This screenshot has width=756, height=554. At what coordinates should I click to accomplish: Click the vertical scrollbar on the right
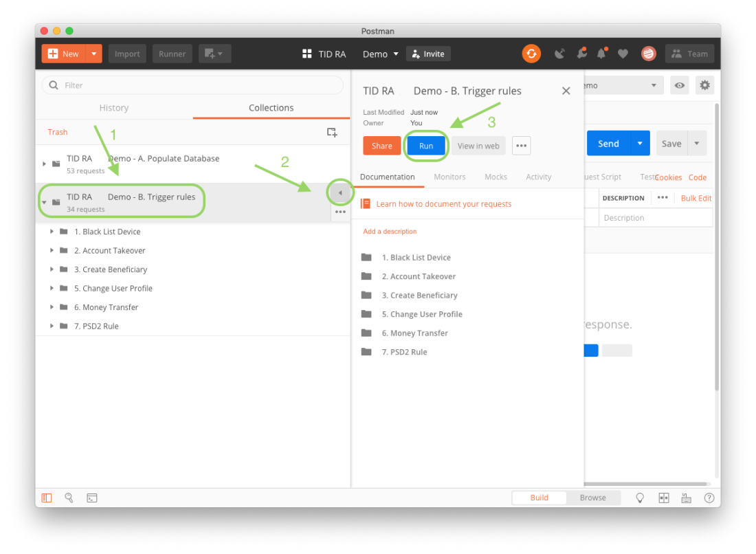click(717, 246)
